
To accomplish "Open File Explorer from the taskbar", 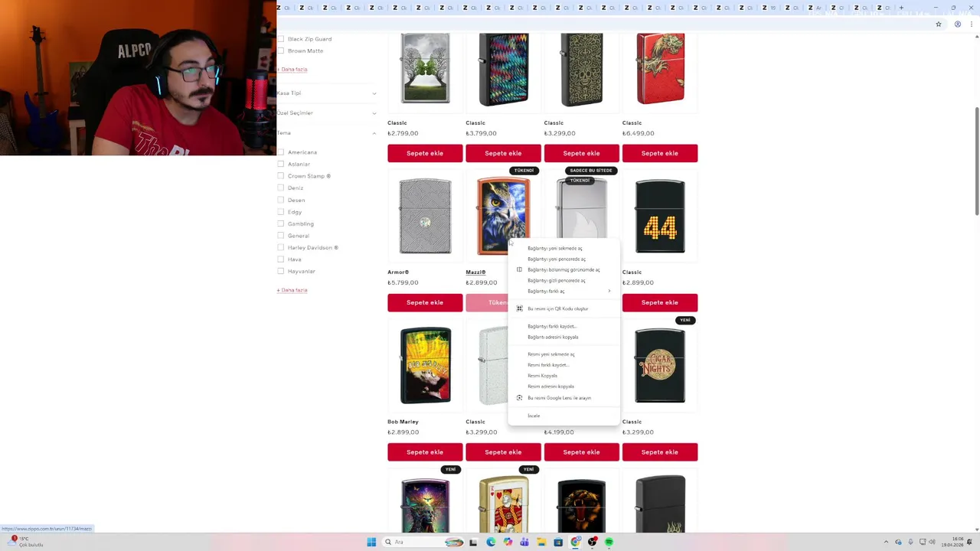I will [541, 542].
